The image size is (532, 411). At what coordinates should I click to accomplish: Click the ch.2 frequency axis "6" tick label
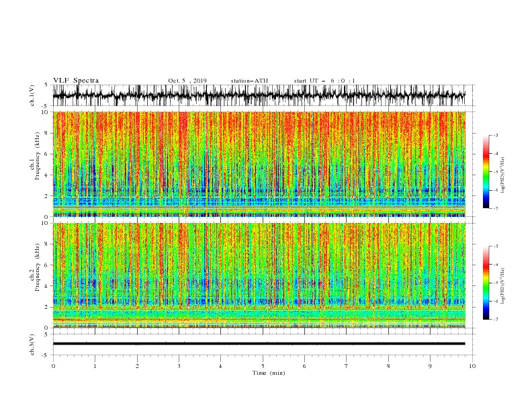coord(48,265)
